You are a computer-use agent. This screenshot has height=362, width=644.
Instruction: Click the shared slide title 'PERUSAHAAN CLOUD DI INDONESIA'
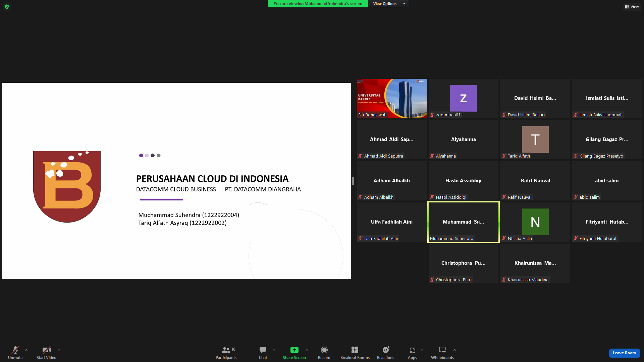(212, 179)
